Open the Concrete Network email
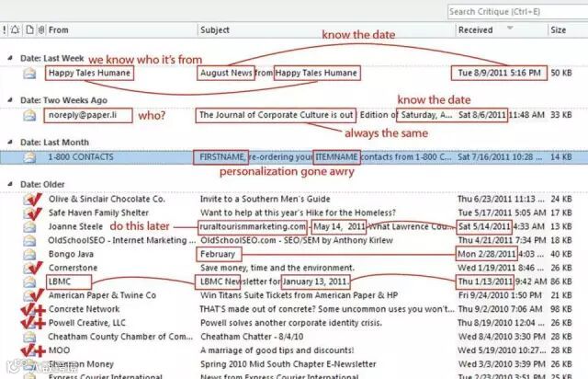Viewport: 588px width, 379px height. tap(84, 309)
